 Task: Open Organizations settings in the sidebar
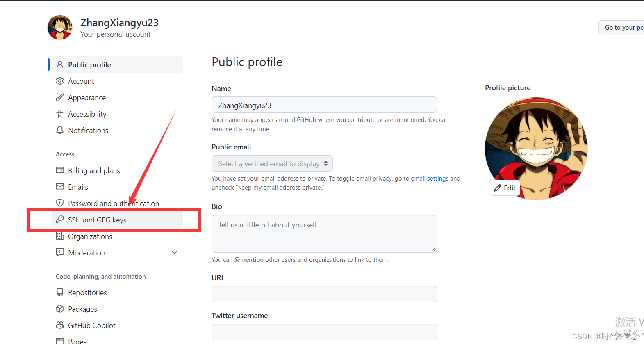90,236
